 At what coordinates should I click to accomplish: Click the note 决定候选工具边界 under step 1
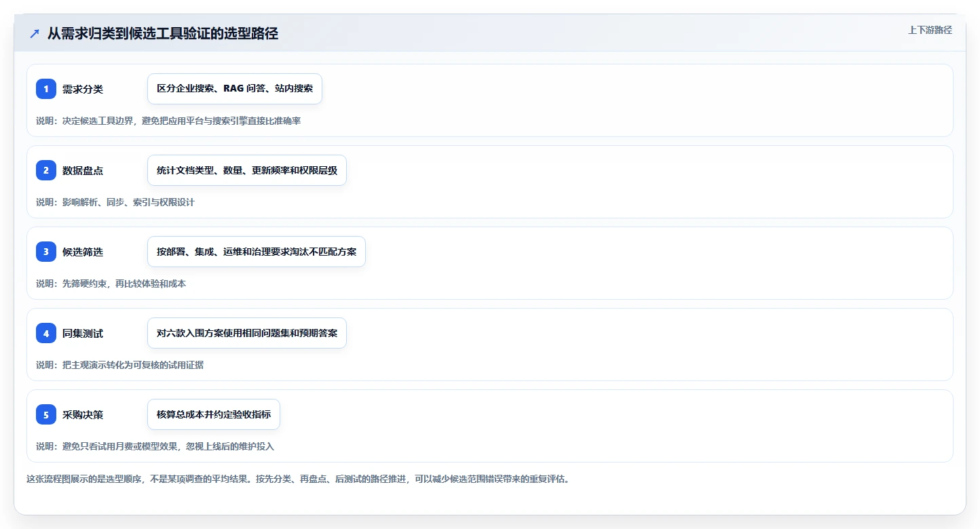168,121
